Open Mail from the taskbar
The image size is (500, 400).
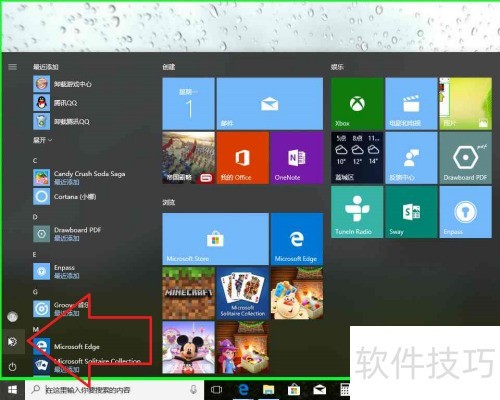[319, 390]
